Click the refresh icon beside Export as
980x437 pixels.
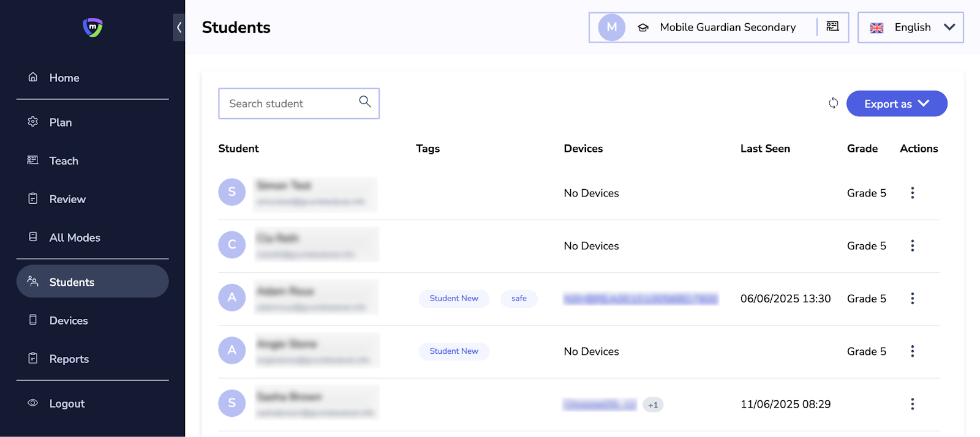[x=833, y=103]
